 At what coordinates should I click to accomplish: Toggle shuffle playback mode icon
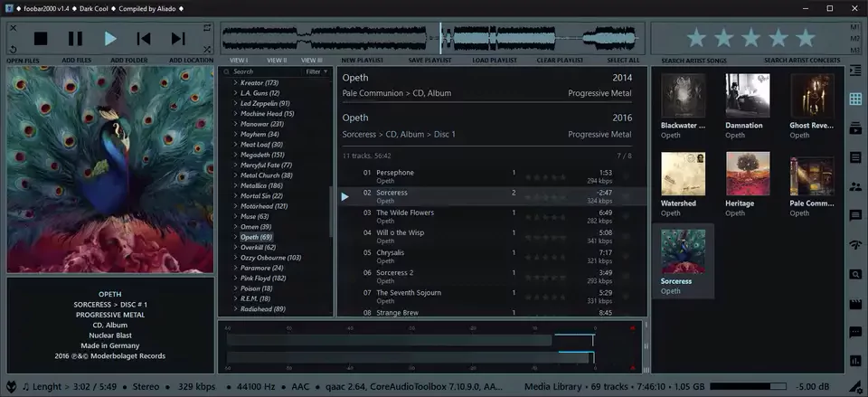pyautogui.click(x=207, y=50)
